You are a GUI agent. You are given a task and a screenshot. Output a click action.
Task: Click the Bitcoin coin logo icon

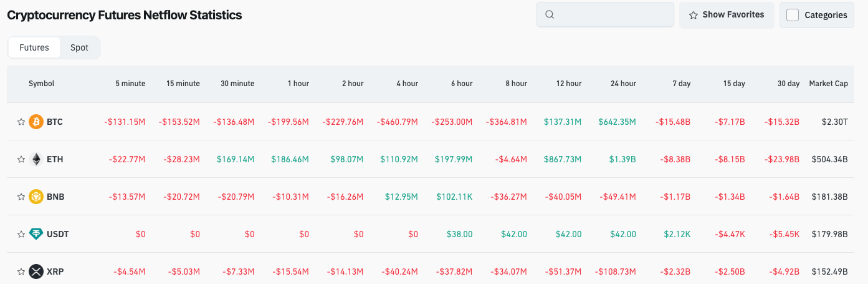click(x=36, y=122)
